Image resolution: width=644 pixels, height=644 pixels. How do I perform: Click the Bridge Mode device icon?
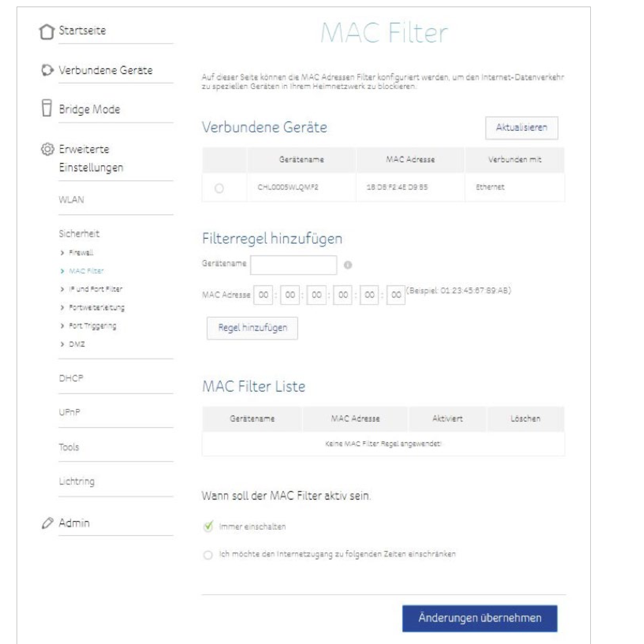tap(47, 108)
